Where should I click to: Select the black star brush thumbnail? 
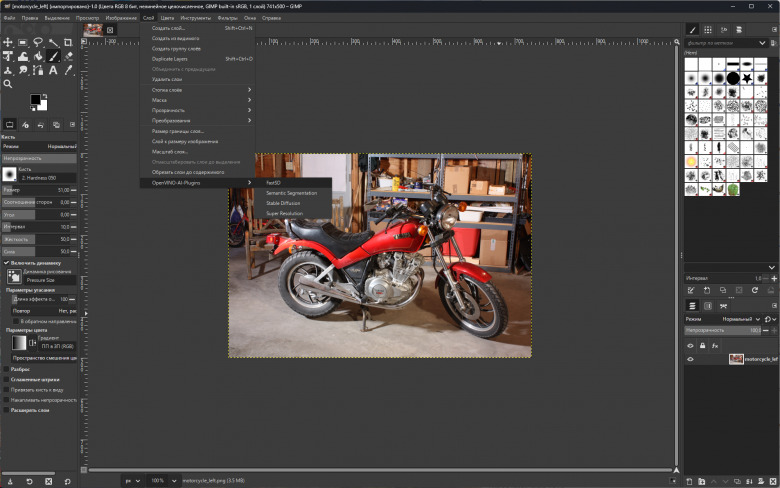(x=747, y=78)
